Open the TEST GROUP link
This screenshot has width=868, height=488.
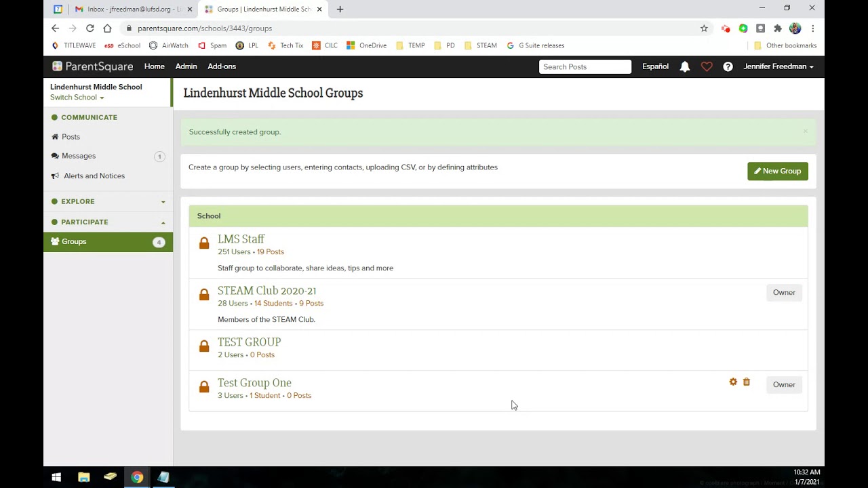point(249,342)
